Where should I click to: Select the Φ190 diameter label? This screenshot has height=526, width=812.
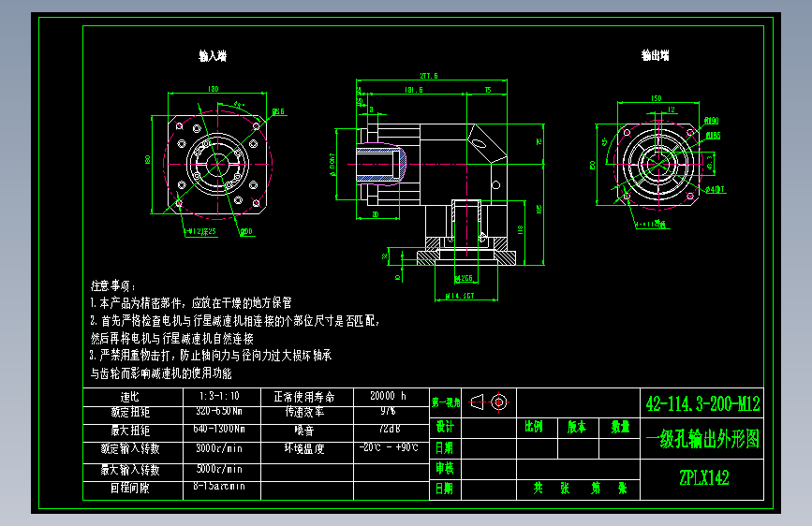point(712,121)
